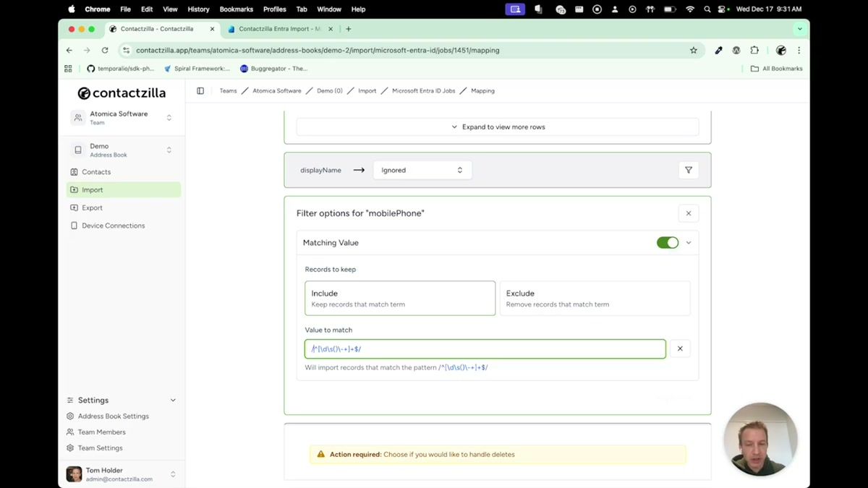The image size is (868, 488).
Task: Open filter options via the funnel icon
Action: click(x=688, y=169)
